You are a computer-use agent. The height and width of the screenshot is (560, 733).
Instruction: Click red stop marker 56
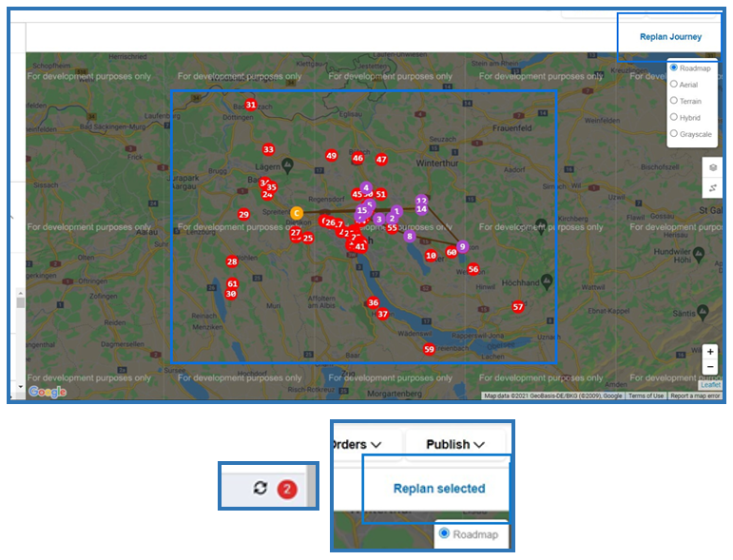pyautogui.click(x=473, y=269)
